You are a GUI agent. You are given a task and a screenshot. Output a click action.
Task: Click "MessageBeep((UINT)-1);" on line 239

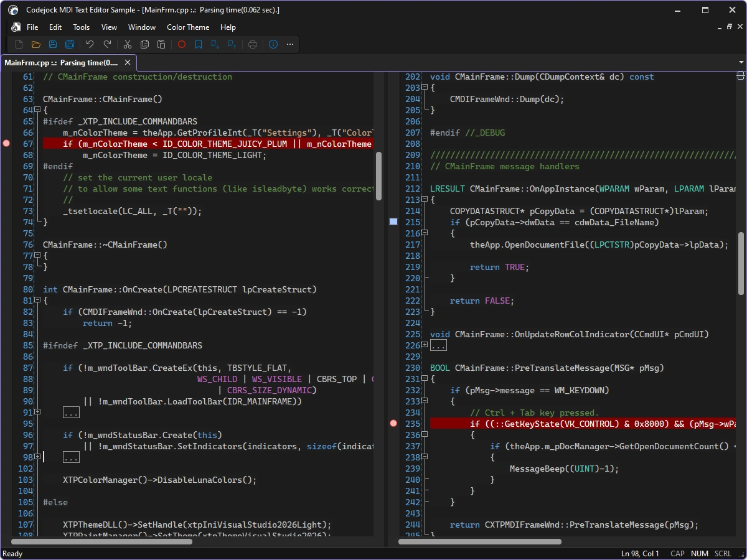tap(565, 469)
